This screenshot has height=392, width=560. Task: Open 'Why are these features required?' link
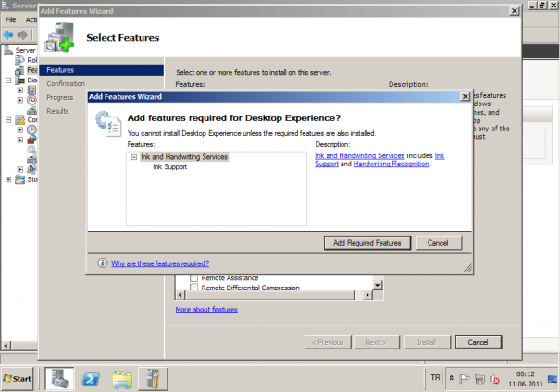click(160, 263)
